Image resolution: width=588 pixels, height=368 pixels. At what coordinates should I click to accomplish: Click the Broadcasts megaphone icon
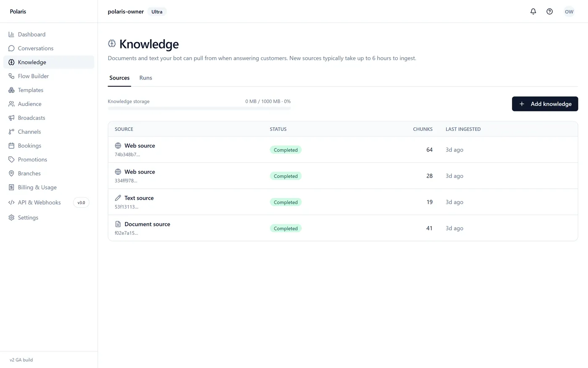click(11, 118)
